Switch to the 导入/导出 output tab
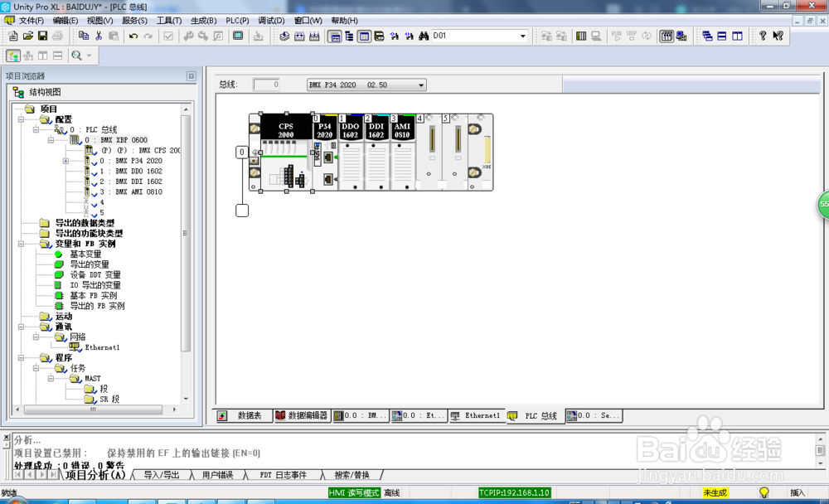The height and width of the screenshot is (504, 829). [x=162, y=475]
